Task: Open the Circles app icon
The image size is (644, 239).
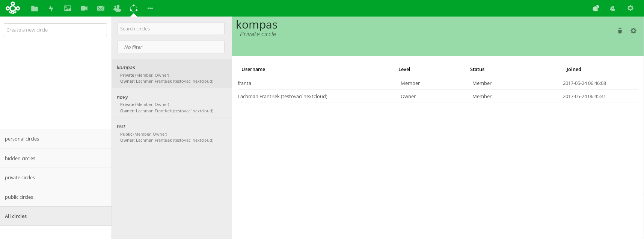Action: (134, 8)
